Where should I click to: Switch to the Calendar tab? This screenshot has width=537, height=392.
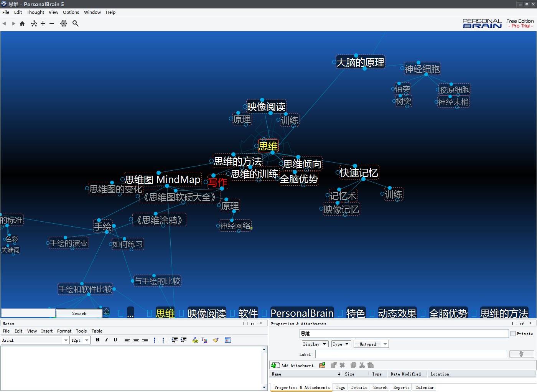tap(424, 387)
